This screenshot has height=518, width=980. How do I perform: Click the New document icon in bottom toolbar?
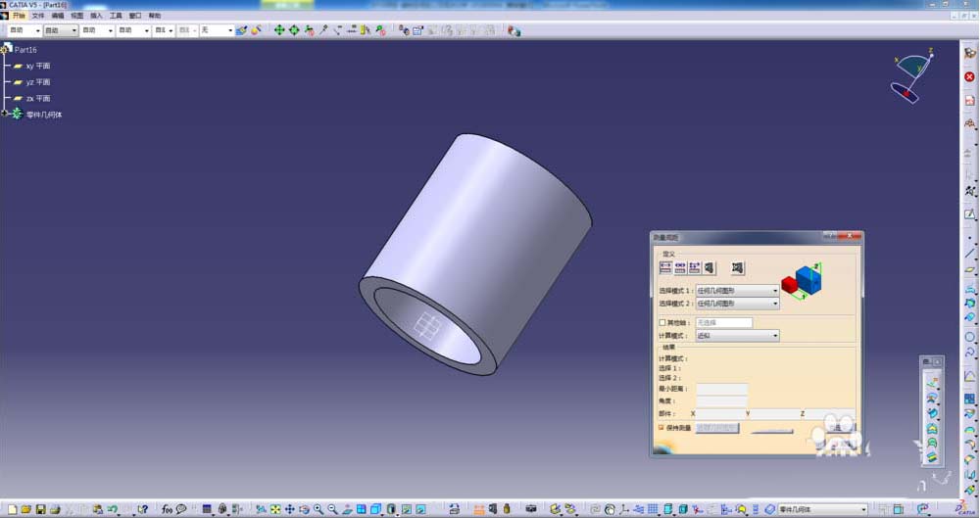pyautogui.click(x=12, y=509)
